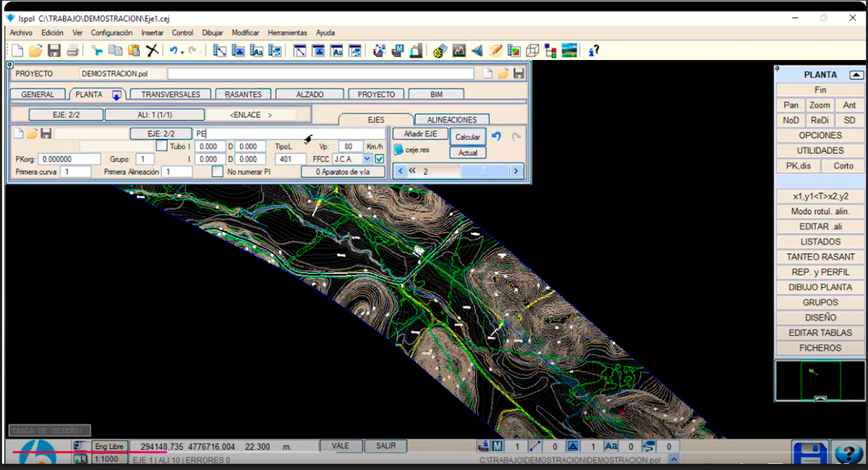
Task: Click the scissors Cut icon in toolbar
Action: pos(97,51)
